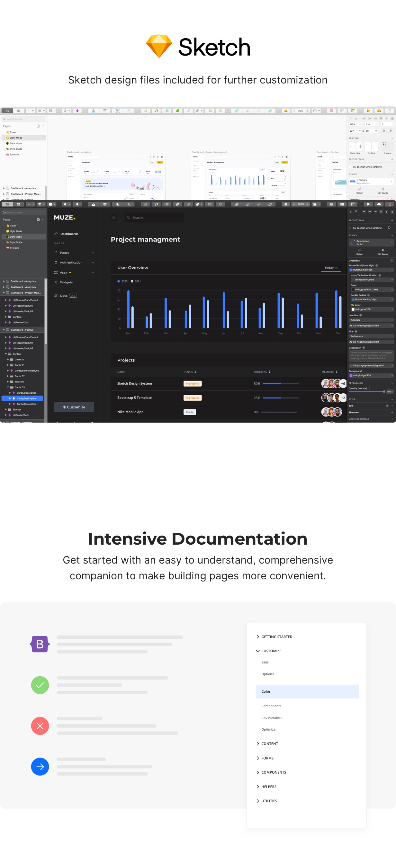Reset overrides with the circular arrow icon
The width and height of the screenshot is (396, 868).
(x=392, y=260)
